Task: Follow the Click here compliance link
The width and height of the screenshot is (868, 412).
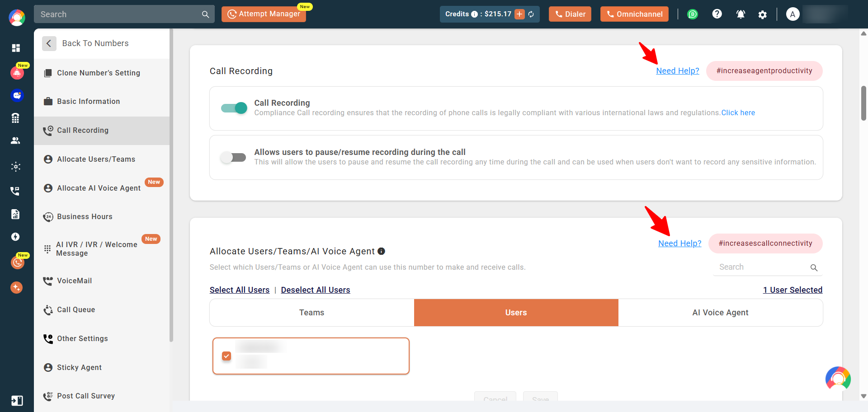Action: (x=738, y=113)
